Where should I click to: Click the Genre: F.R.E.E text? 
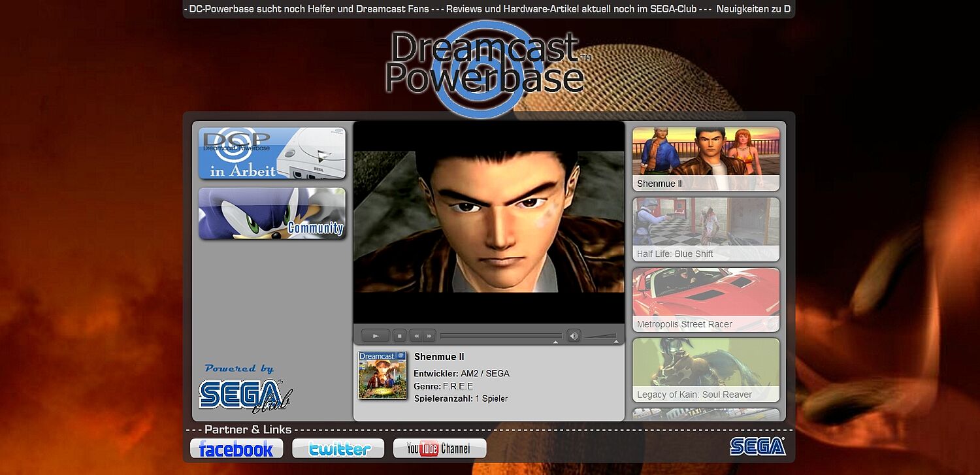click(x=444, y=386)
